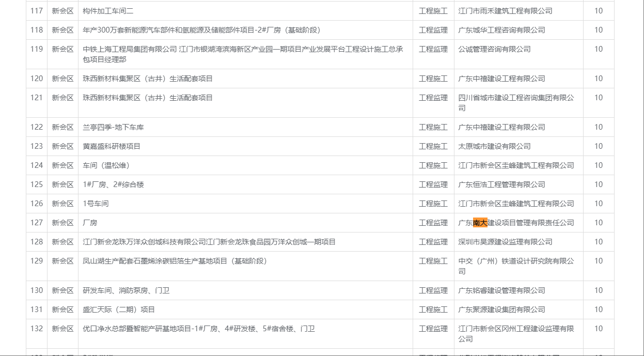Select company "深圳市昊源建设监理有限公司"
The height and width of the screenshot is (356, 644).
tap(505, 242)
